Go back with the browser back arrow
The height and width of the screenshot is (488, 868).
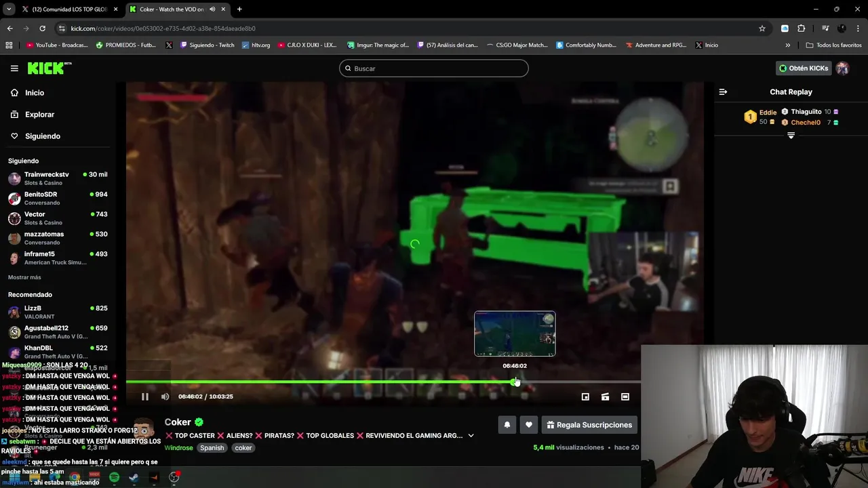(x=9, y=28)
